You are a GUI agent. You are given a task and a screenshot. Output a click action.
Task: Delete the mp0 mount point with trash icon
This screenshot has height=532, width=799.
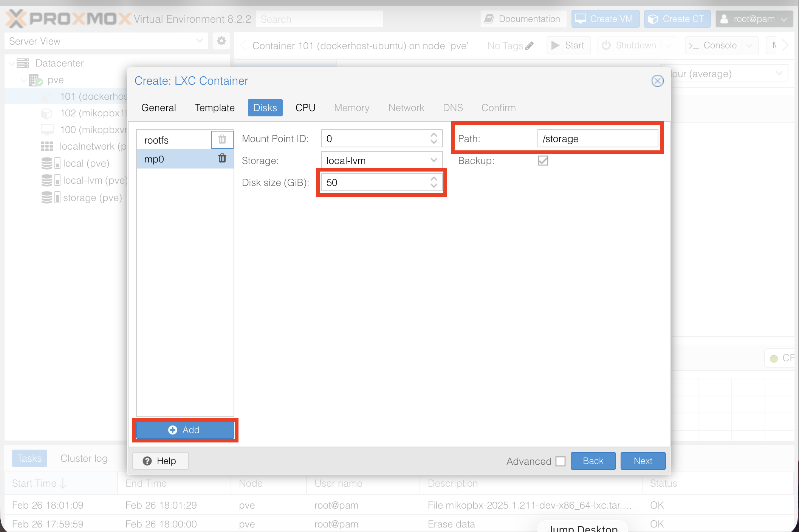click(x=222, y=158)
